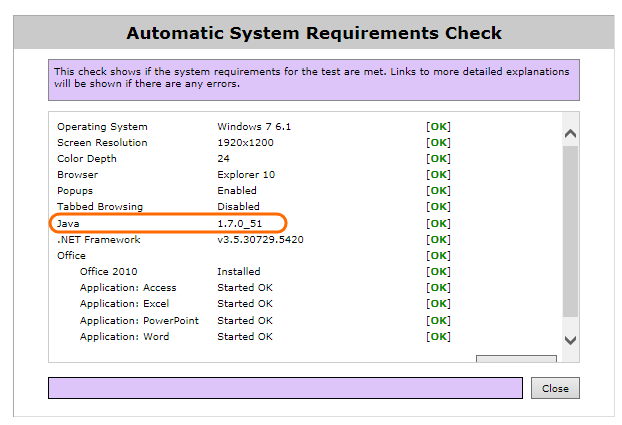The image size is (622, 425).
Task: Click the OK status for Operating System
Action: (438, 127)
